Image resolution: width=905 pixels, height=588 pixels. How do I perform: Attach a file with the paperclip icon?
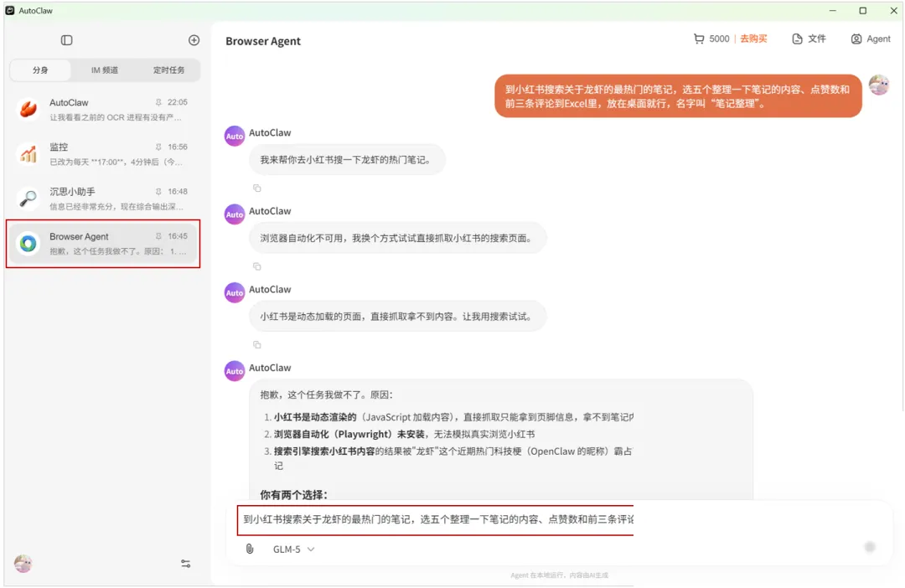click(x=250, y=549)
